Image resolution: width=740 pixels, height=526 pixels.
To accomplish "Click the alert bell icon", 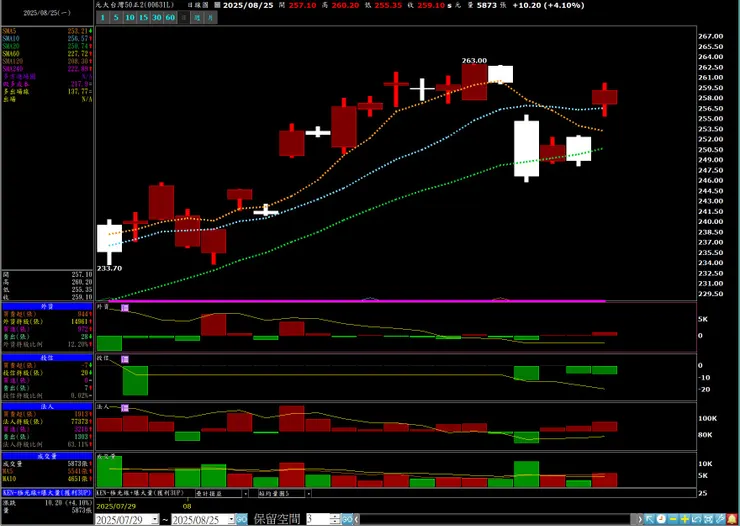I will 732,519.
